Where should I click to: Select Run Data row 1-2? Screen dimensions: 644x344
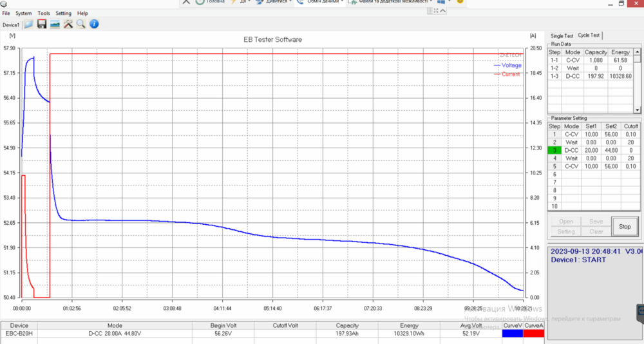[591, 68]
